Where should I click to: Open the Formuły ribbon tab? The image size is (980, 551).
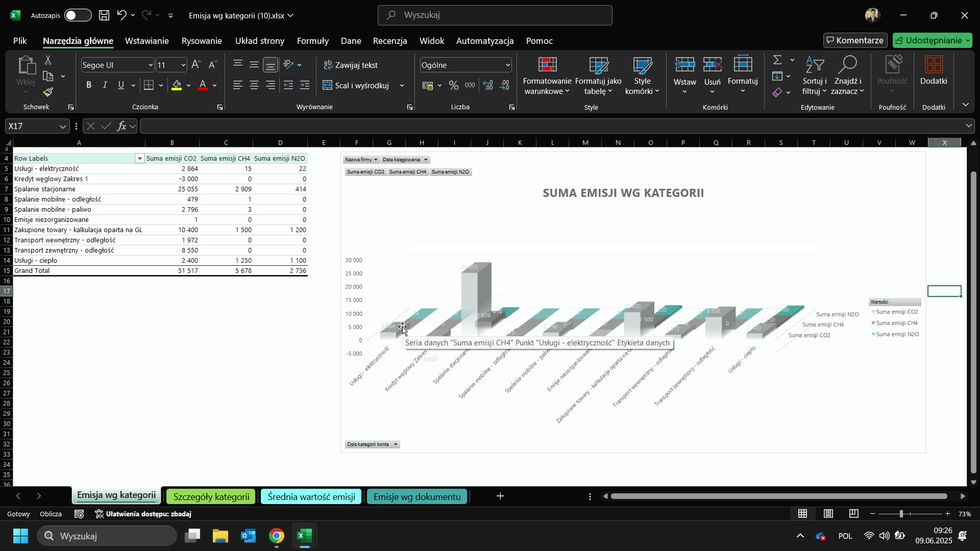312,41
